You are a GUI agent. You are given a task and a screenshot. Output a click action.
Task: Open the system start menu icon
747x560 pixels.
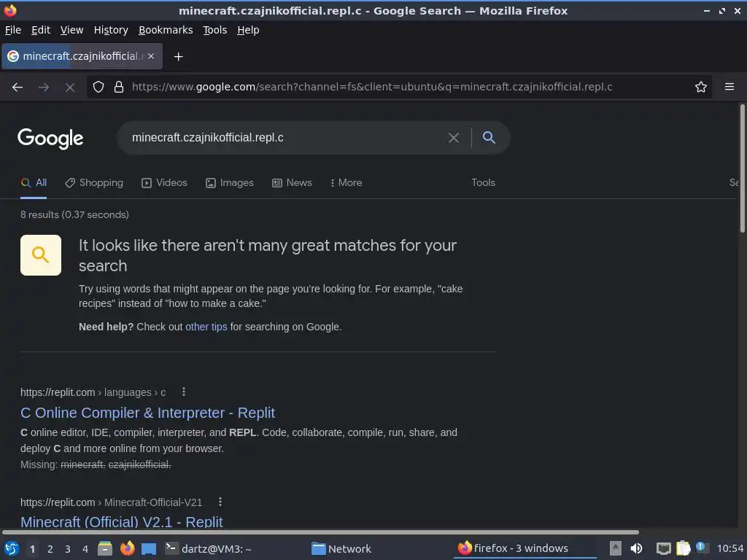coord(12,548)
